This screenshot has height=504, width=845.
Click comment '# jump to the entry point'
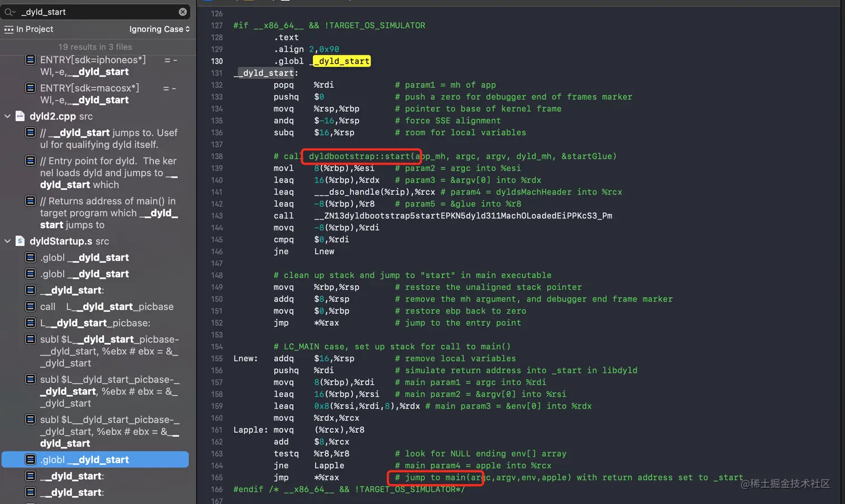click(458, 323)
